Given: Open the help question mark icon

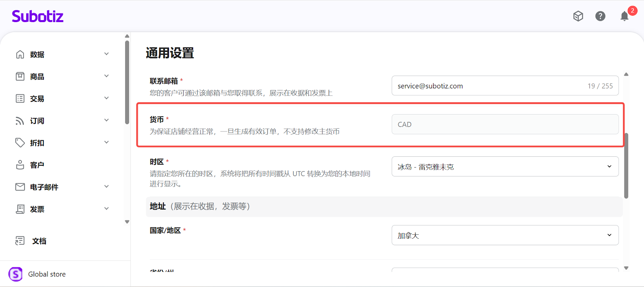Looking at the screenshot, I should pyautogui.click(x=600, y=16).
